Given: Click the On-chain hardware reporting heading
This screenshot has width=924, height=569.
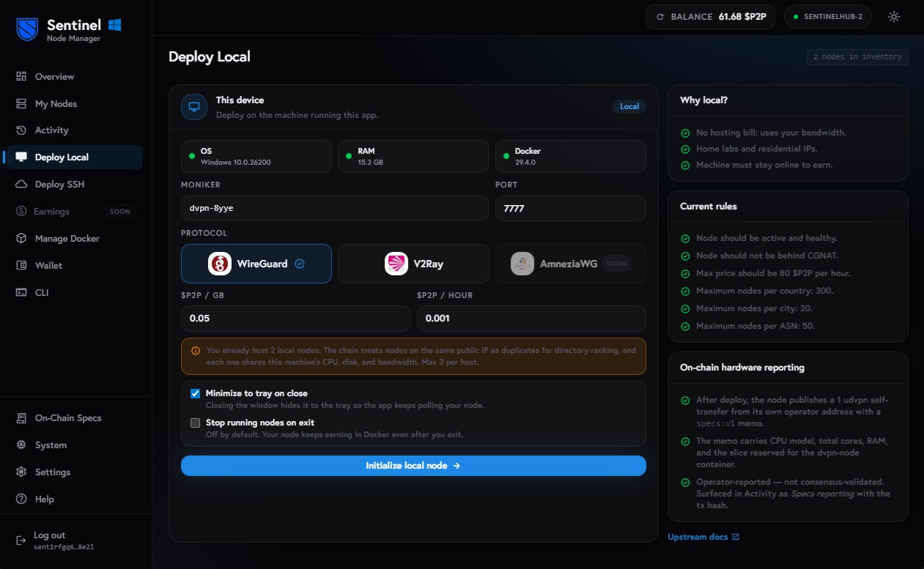Looking at the screenshot, I should pos(742,368).
